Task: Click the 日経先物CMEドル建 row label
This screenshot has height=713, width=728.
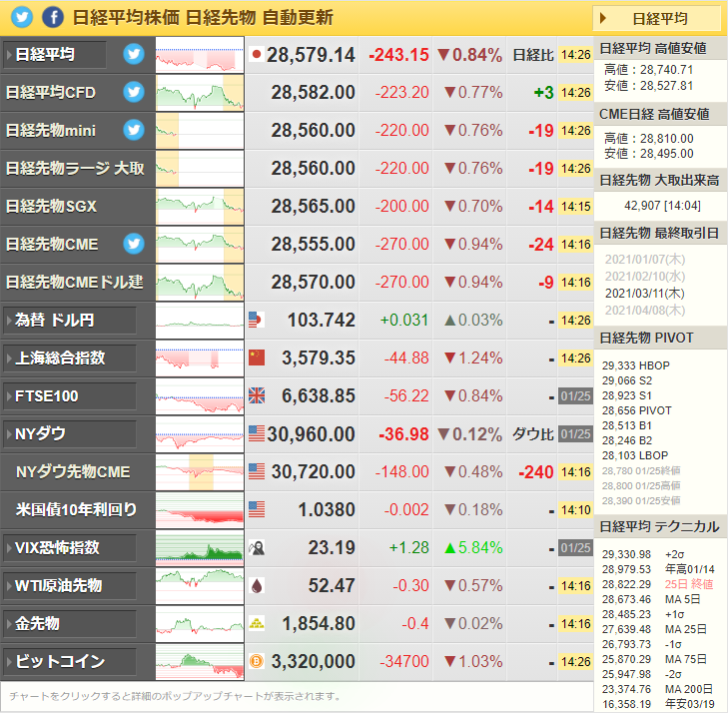Action: coord(74,283)
